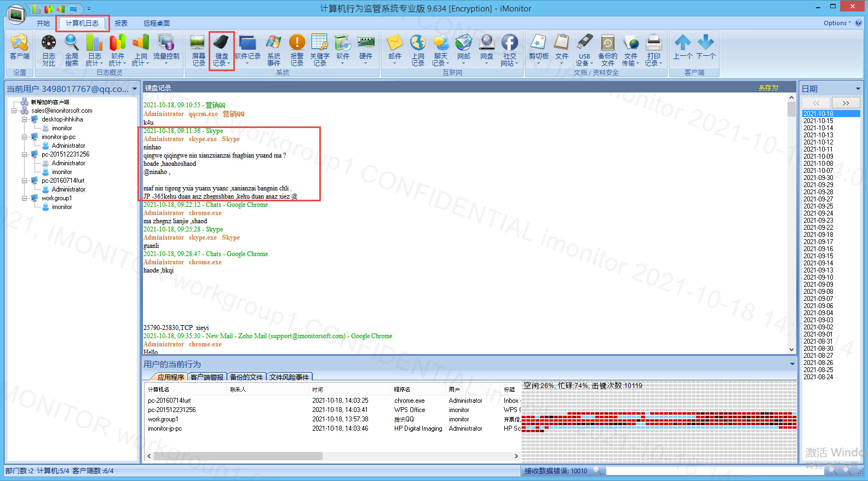This screenshot has width=868, height=481.
Task: Open 软件记录 software records
Action: (248, 49)
